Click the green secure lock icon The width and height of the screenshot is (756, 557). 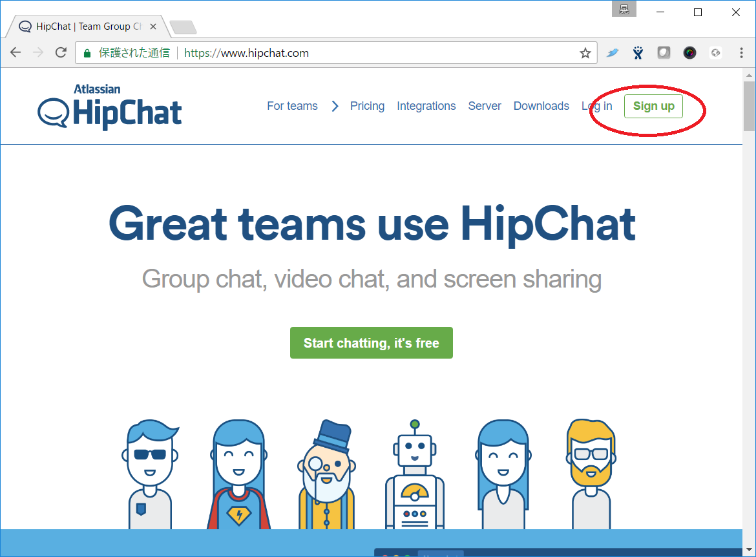(x=87, y=53)
